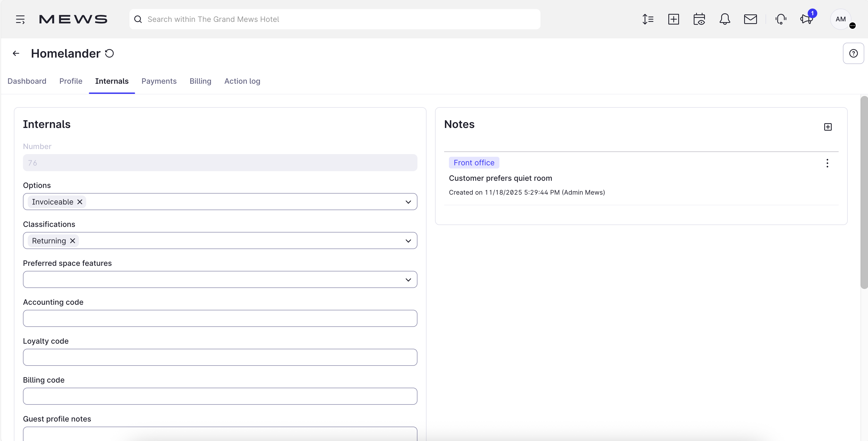Open the Front office note options menu

[x=827, y=163]
